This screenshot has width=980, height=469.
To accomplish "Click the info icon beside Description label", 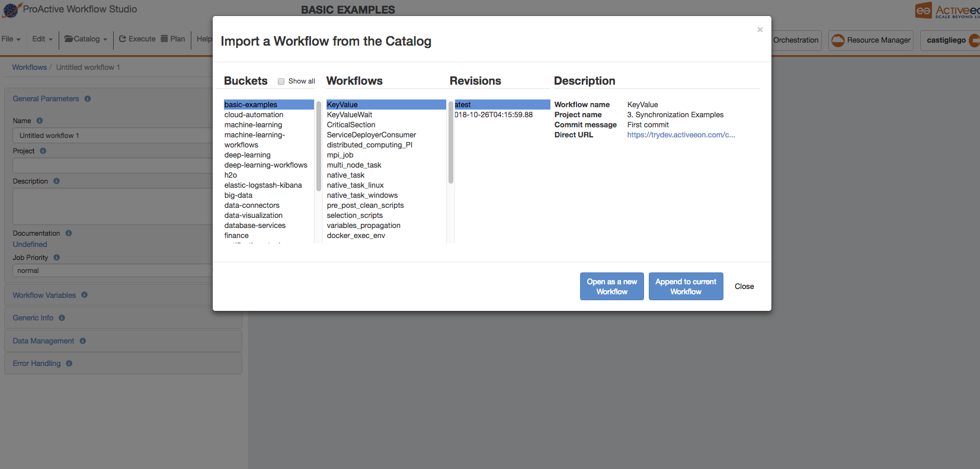I will click(56, 181).
